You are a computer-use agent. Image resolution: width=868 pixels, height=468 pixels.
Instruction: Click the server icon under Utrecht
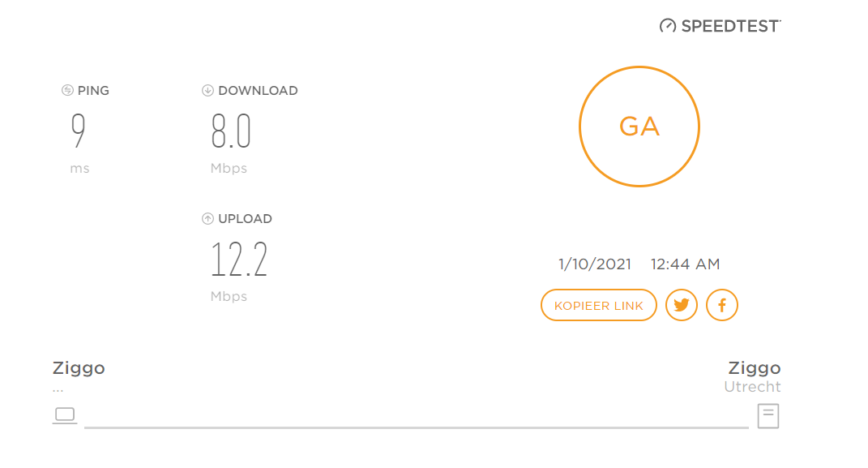coord(768,416)
